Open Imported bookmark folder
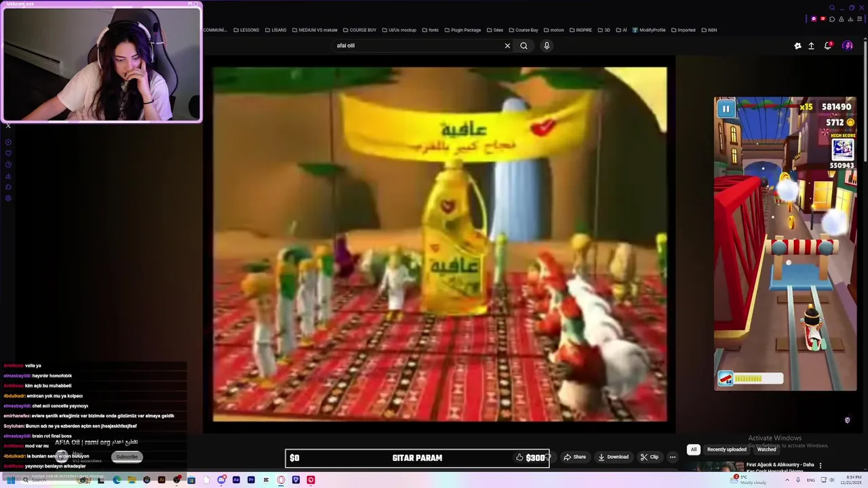 684,30
